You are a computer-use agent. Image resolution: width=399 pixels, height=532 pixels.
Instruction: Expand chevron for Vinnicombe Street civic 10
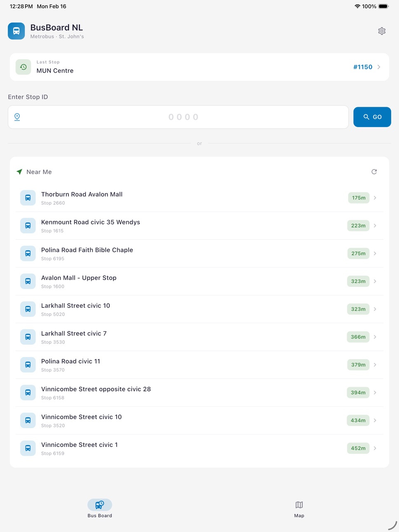[x=375, y=420]
